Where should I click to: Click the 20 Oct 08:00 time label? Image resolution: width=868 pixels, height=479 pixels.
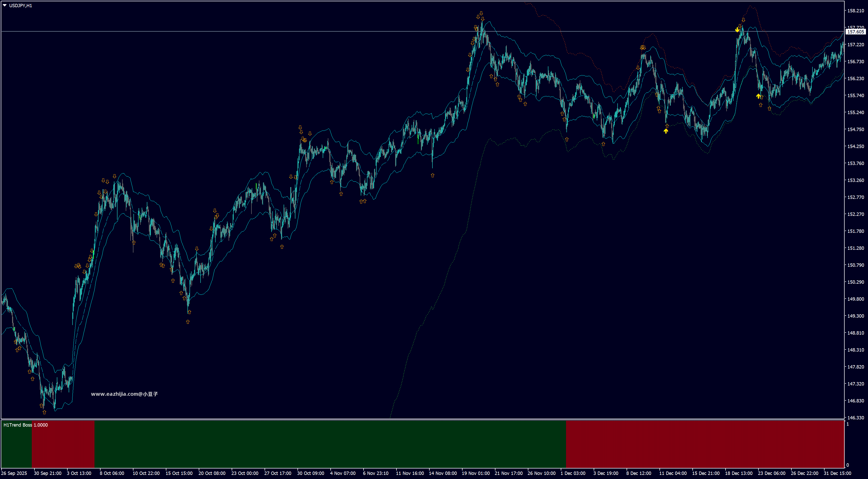[x=212, y=473]
